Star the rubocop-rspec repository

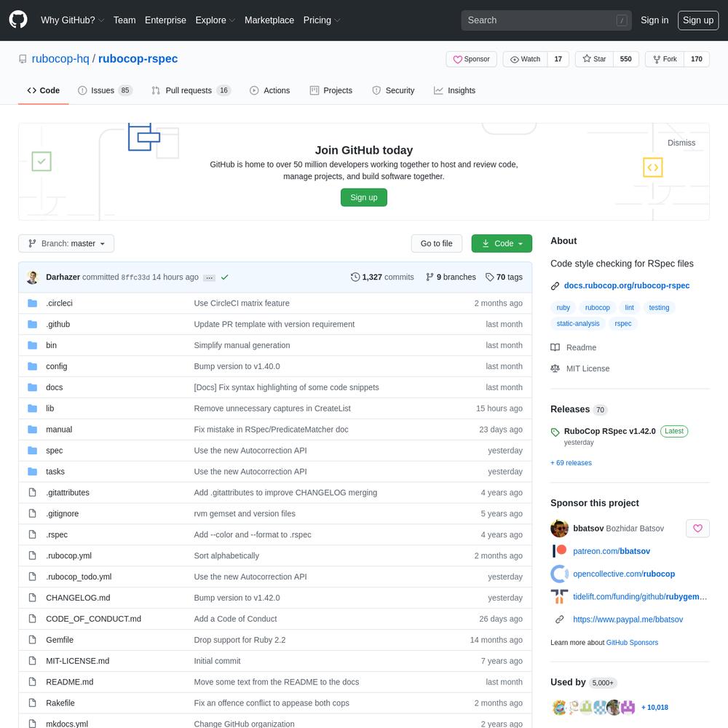pyautogui.click(x=594, y=59)
